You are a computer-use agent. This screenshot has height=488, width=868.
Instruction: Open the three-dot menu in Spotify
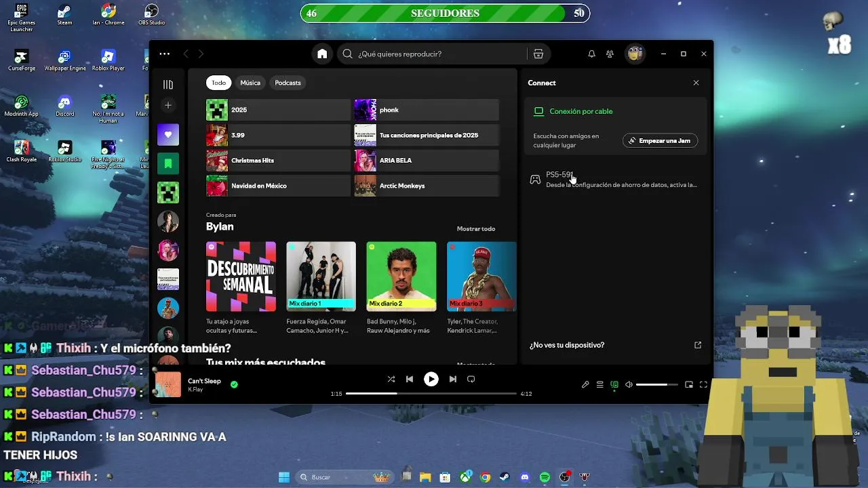tap(165, 54)
